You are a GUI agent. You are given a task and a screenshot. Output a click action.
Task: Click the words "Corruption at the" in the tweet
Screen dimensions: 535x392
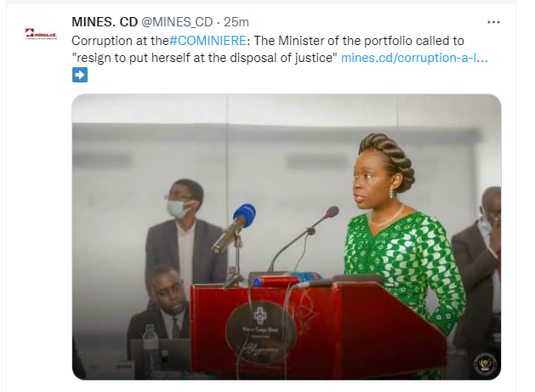coord(119,41)
